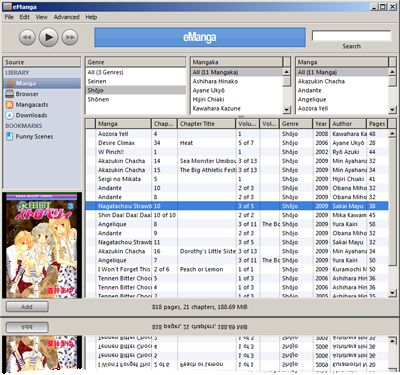Screen dimensions: 400x375
Task: Click the manga cover art thumbnail
Action: [x=42, y=245]
